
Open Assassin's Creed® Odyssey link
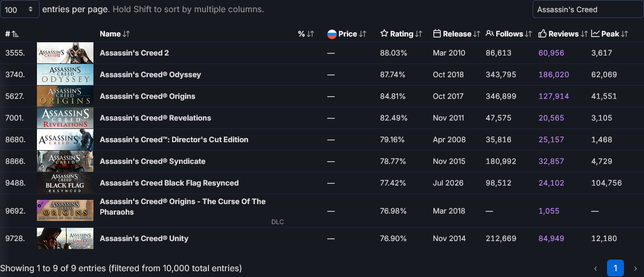[150, 75]
